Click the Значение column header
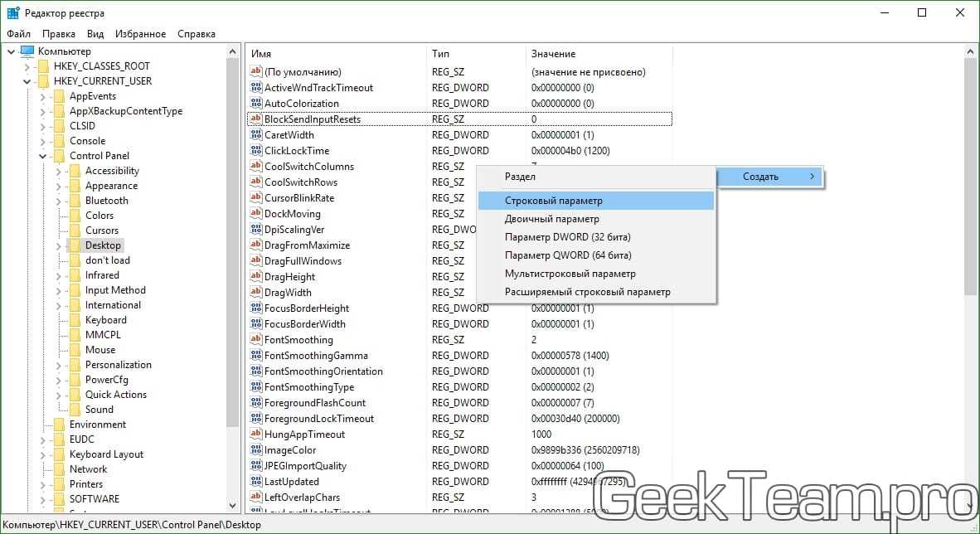The width and height of the screenshot is (980, 534). point(599,54)
